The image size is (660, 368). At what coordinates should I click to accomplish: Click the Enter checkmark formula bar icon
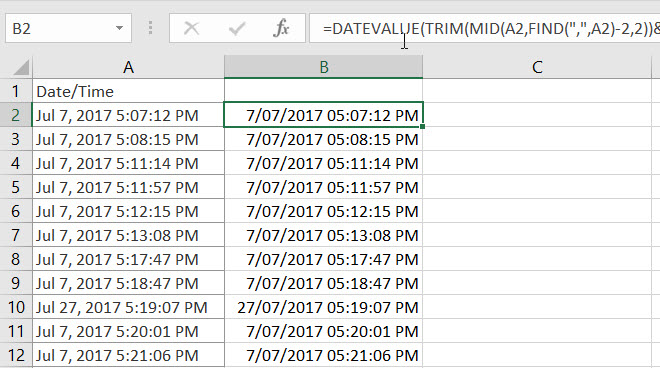coord(237,29)
